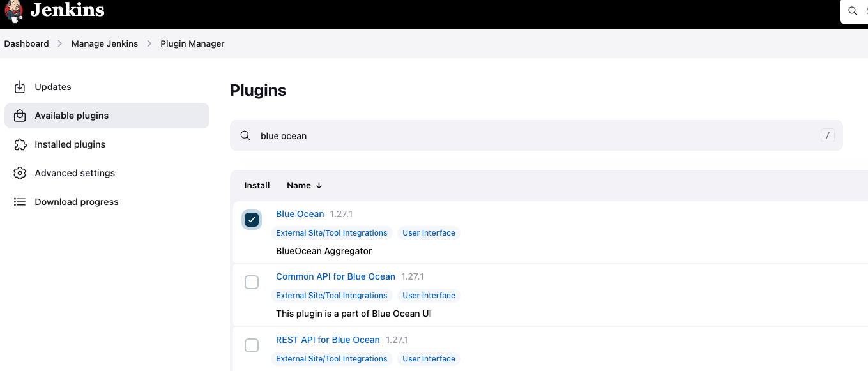This screenshot has height=371, width=868.
Task: Click the Installed plugins puzzle piece icon
Action: pos(20,144)
